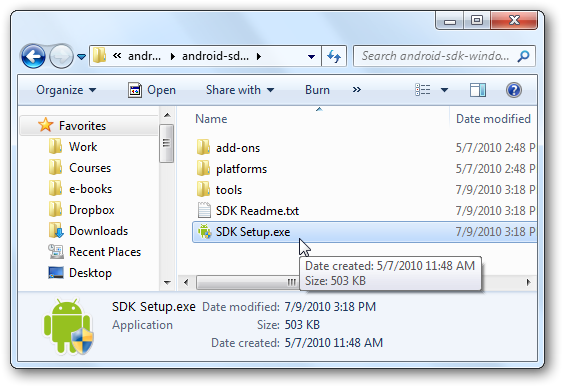Click the greyed Forward navigation arrow
The height and width of the screenshot is (387, 563).
click(x=61, y=56)
